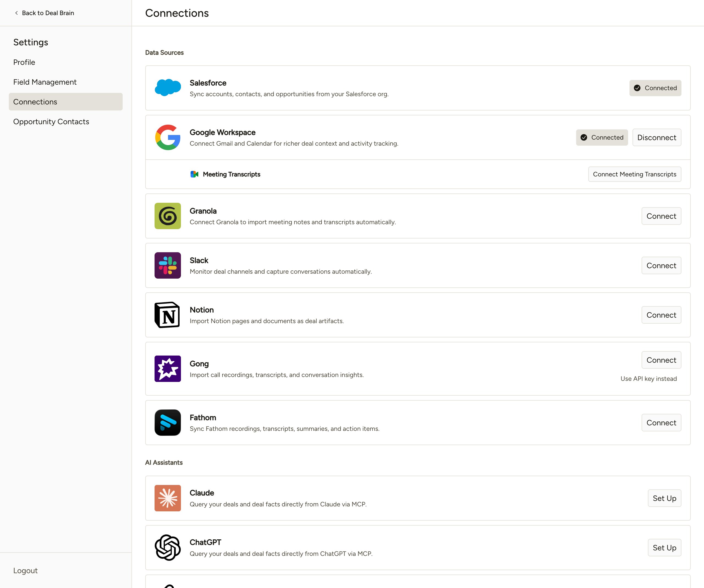Go back to Deal Brain
Screen dimensions: 704x588
pos(44,13)
